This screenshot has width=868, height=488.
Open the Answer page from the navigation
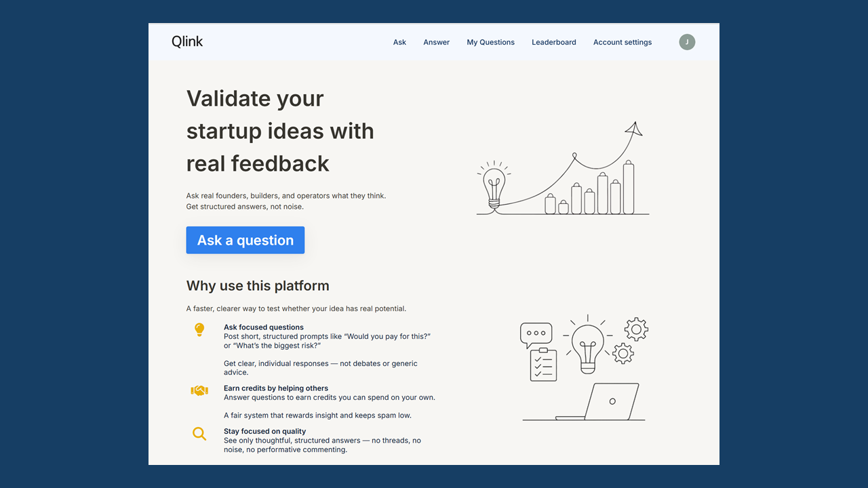click(436, 42)
